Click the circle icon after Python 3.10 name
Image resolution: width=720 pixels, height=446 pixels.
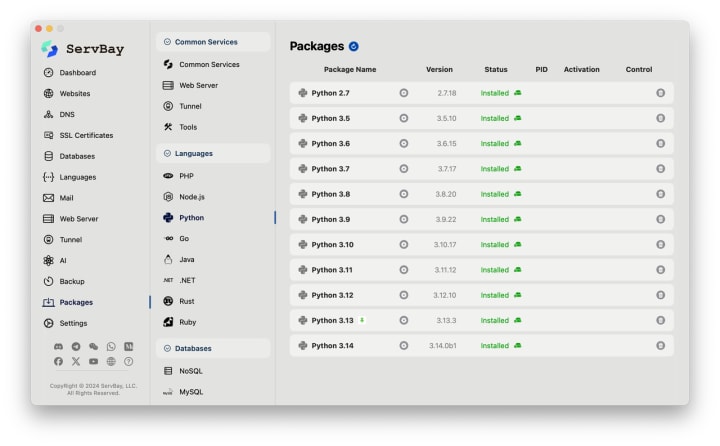(404, 244)
